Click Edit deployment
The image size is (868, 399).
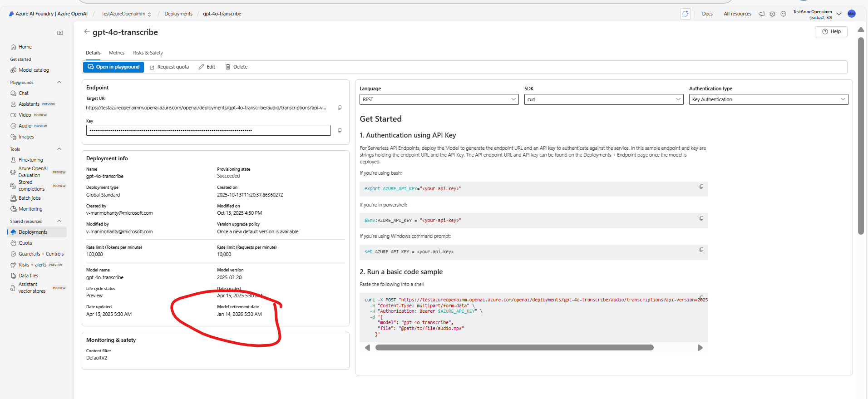(207, 67)
